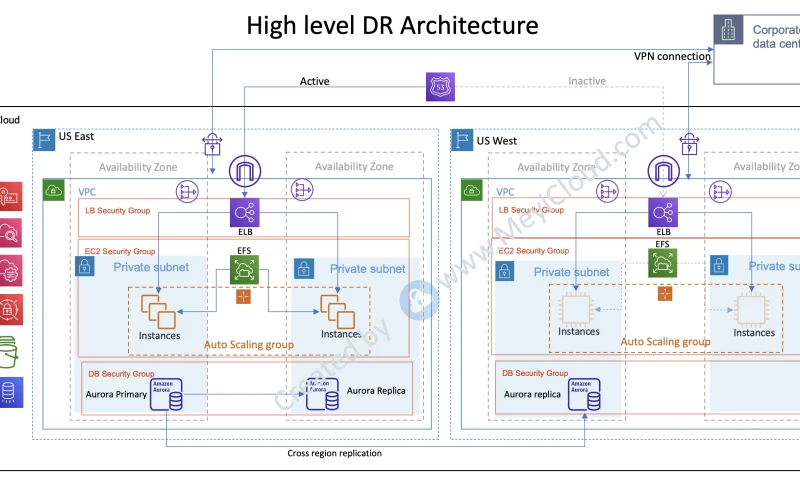Image resolution: width=800 pixels, height=480 pixels.
Task: Click the 'Active' route label
Action: pyautogui.click(x=314, y=81)
